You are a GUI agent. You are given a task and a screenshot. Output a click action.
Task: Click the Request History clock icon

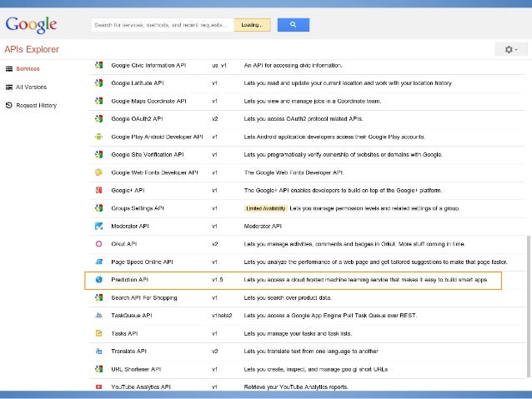pyautogui.click(x=9, y=106)
